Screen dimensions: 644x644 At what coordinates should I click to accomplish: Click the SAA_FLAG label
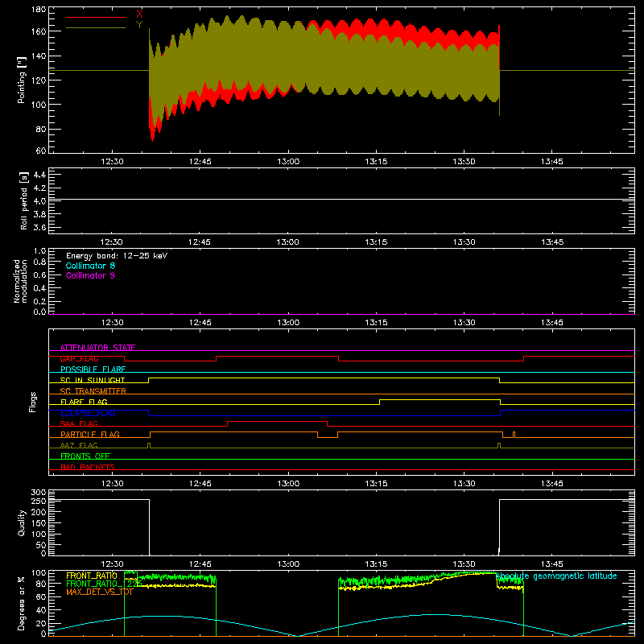(x=79, y=423)
